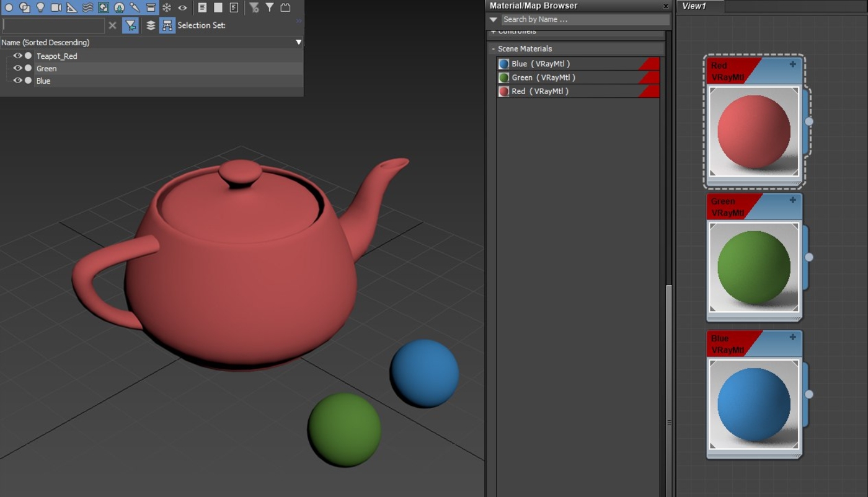Open the Material/Map Browser options arrow
This screenshot has width=868, height=497.
pyautogui.click(x=494, y=19)
